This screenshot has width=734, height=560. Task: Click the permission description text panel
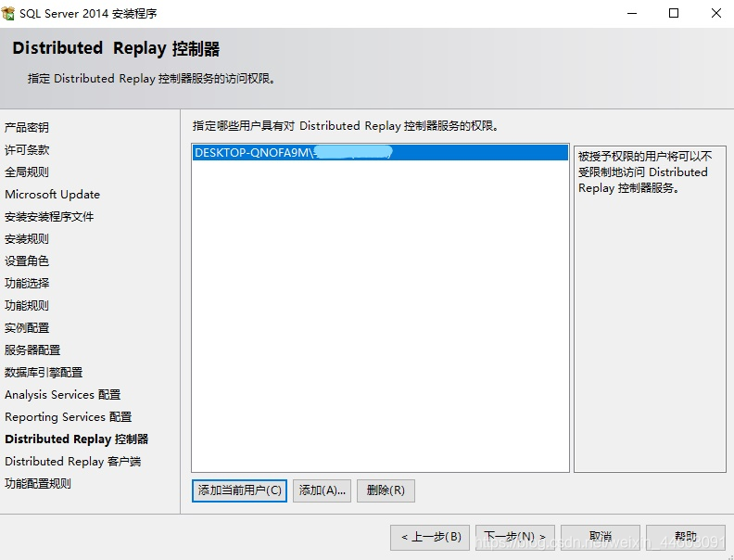tap(650, 309)
